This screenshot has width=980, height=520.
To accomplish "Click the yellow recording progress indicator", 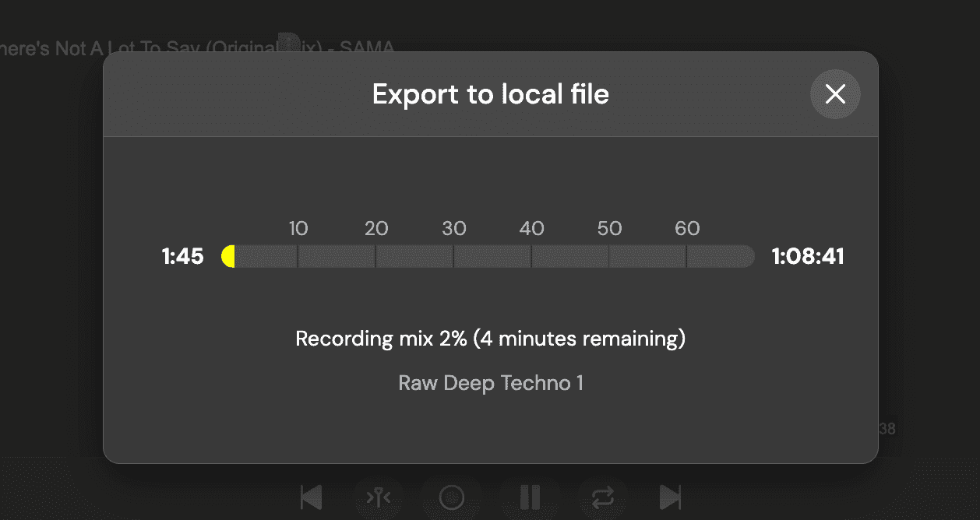I will (229, 256).
